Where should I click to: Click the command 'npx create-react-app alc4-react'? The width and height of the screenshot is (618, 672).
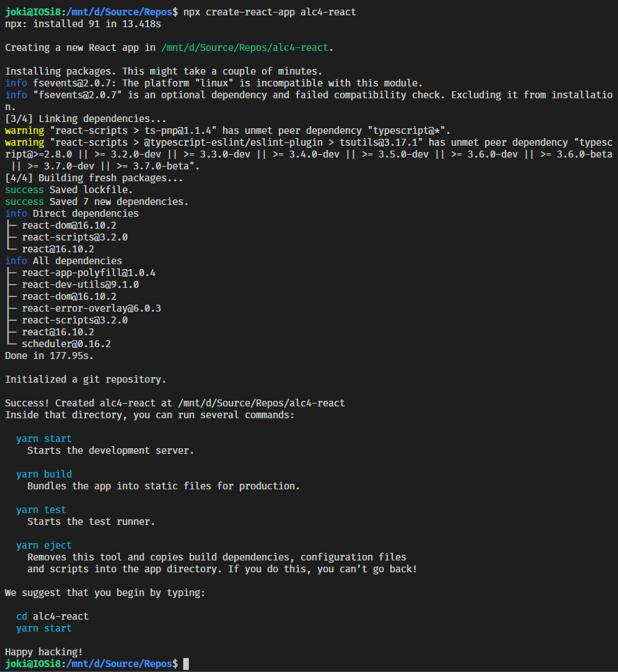(270, 12)
